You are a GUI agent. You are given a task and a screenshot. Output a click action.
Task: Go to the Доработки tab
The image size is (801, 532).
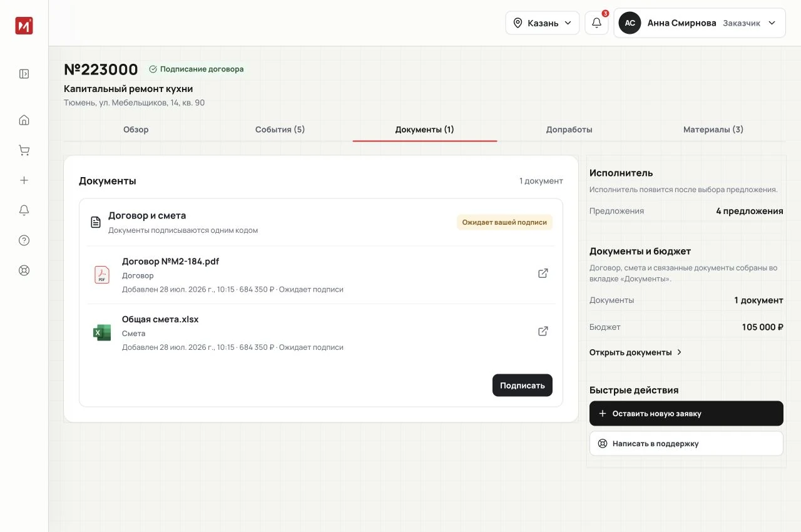click(569, 130)
